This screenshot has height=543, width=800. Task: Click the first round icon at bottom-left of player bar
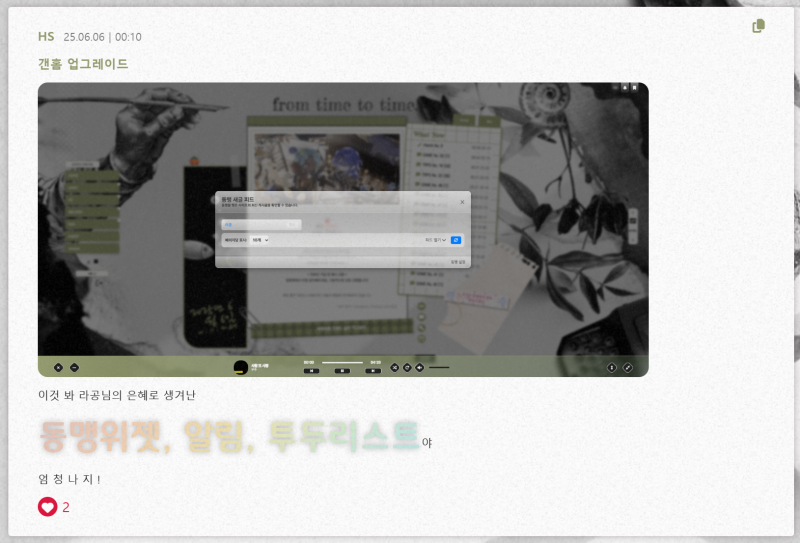click(58, 367)
